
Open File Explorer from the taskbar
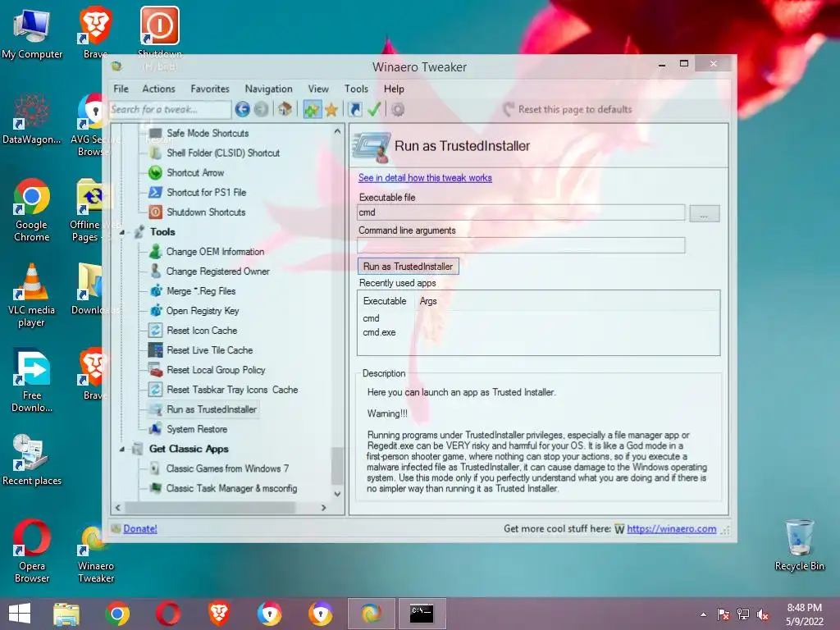[x=66, y=614]
